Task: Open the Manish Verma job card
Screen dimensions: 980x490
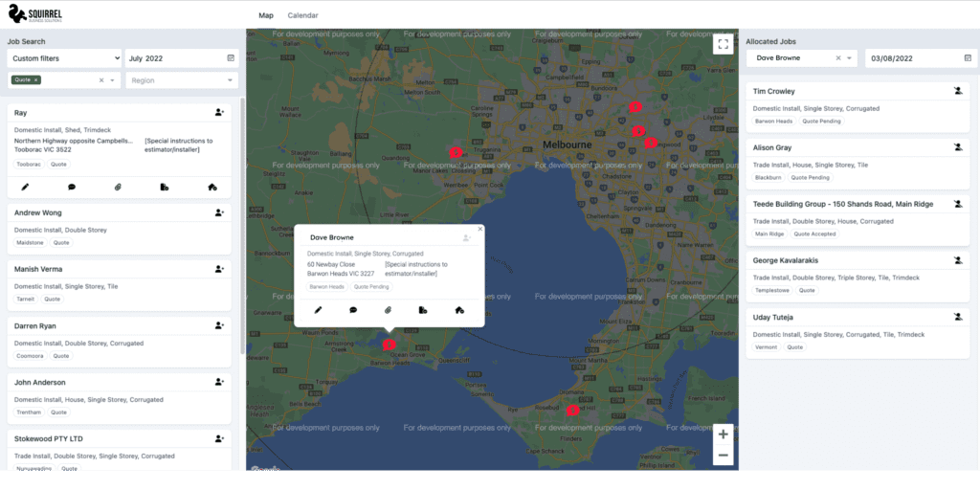Action: coord(120,285)
